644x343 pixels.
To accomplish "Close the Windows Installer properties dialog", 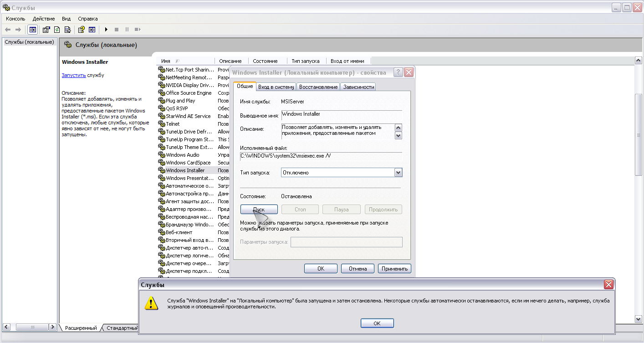I will click(x=409, y=72).
